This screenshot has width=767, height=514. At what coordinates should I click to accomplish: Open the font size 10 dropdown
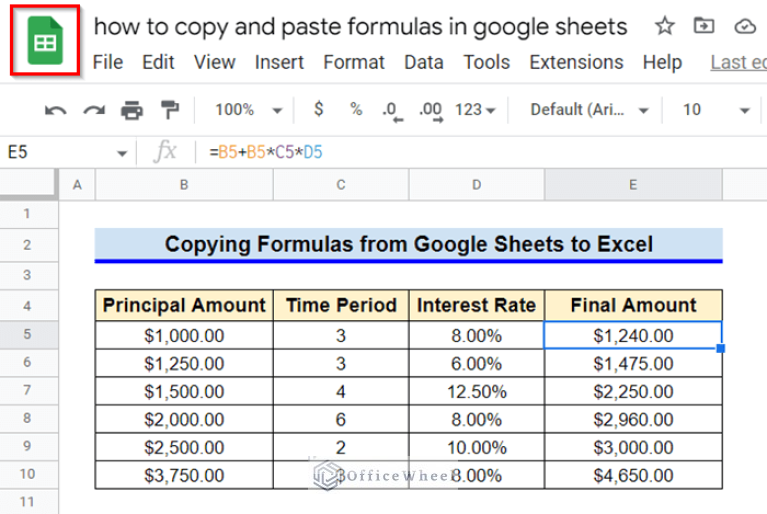715,109
